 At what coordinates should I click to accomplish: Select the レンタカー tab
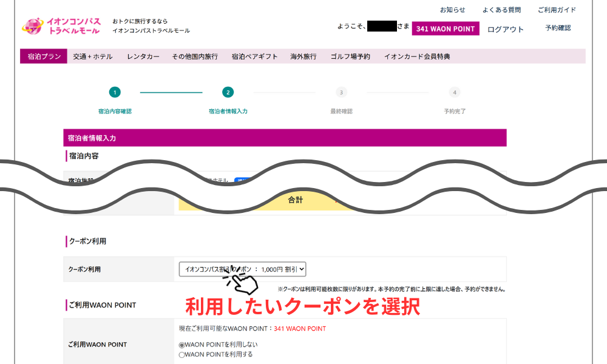click(x=143, y=56)
